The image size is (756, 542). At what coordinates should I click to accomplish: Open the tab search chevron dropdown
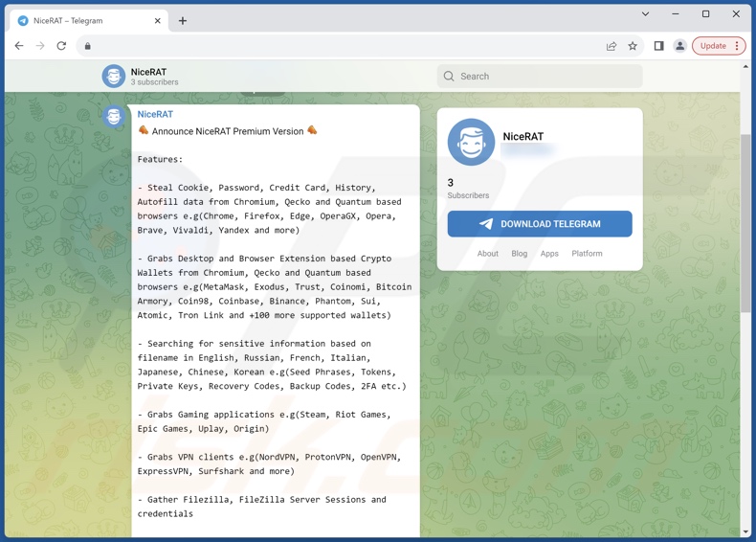pyautogui.click(x=645, y=14)
